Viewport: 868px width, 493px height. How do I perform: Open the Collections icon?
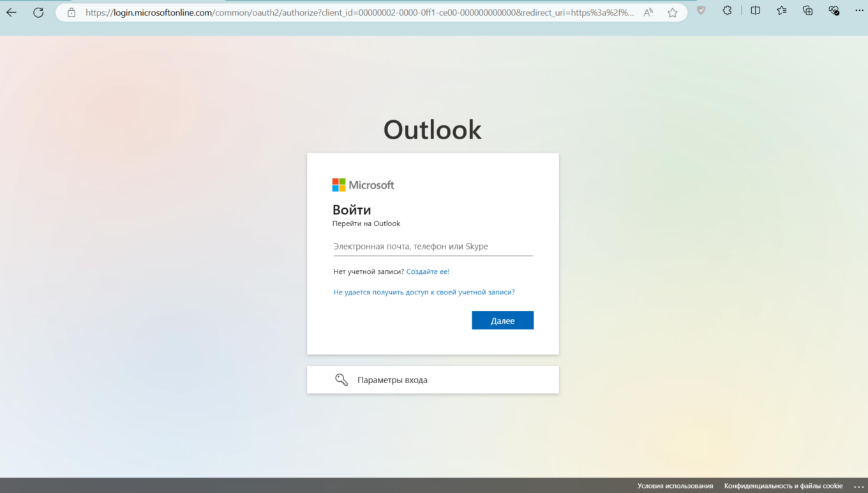[807, 11]
